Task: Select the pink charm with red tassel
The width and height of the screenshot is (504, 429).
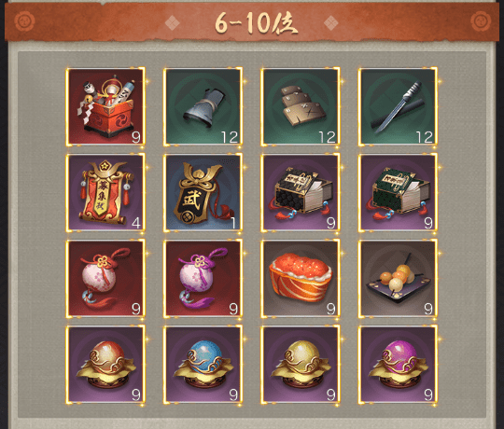Action: [105, 279]
